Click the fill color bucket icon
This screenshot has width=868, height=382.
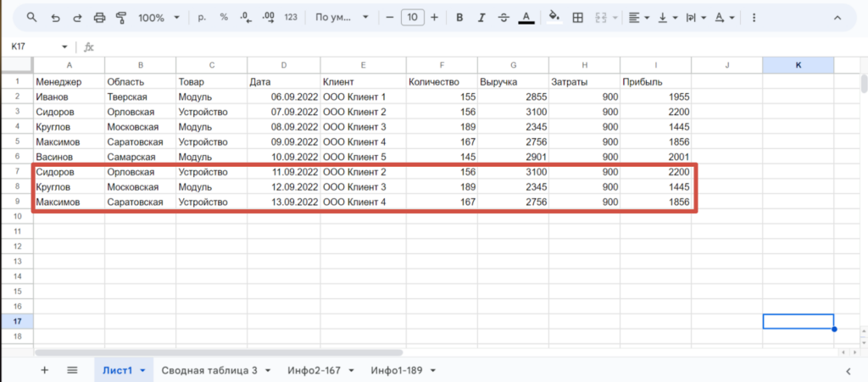tap(554, 17)
